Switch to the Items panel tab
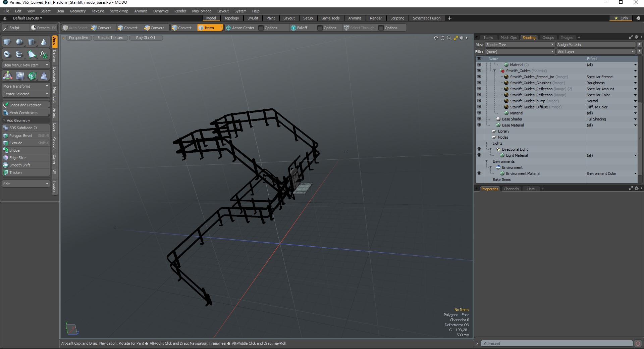Viewport: 644px width, 349px height. 488,38
